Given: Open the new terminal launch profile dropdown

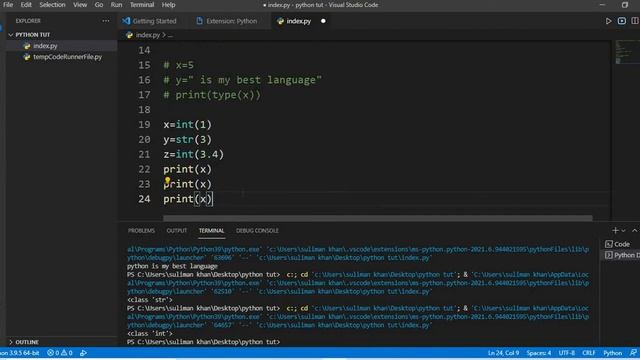Looking at the screenshot, I should (623, 231).
